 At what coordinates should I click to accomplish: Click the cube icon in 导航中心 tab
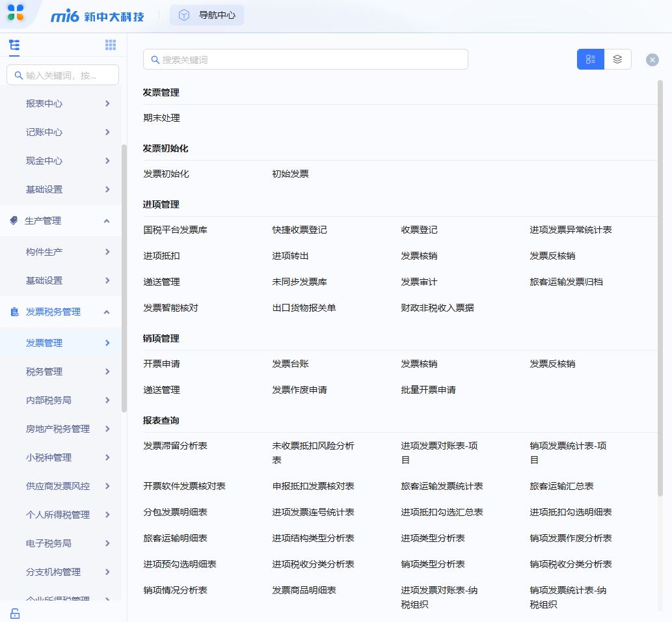coord(184,15)
